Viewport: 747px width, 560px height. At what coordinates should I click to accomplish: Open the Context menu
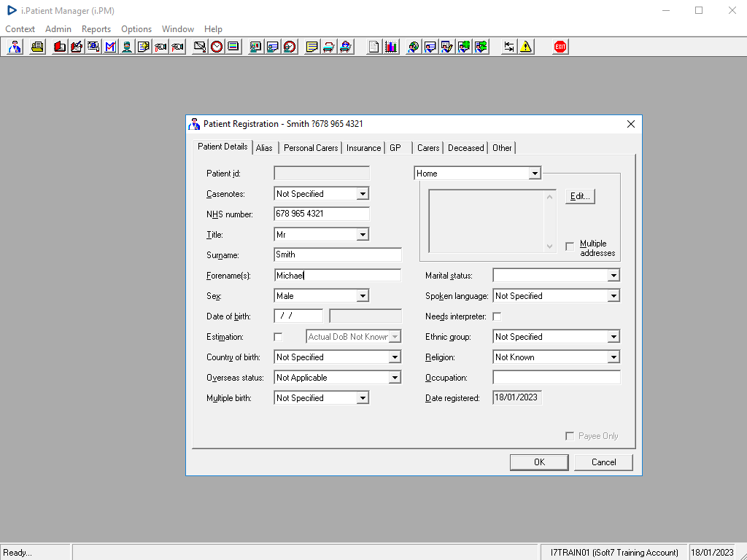(x=20, y=29)
